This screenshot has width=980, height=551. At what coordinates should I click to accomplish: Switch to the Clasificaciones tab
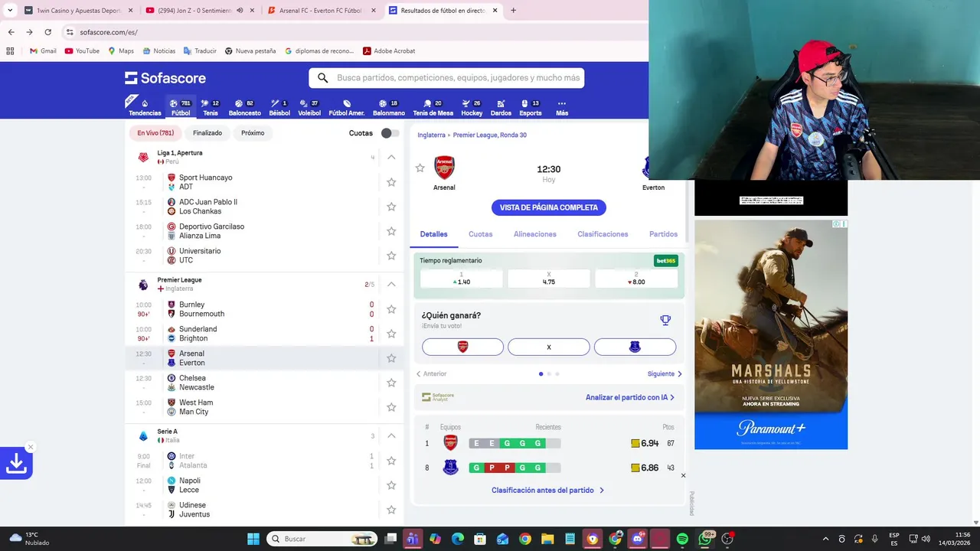(x=603, y=234)
